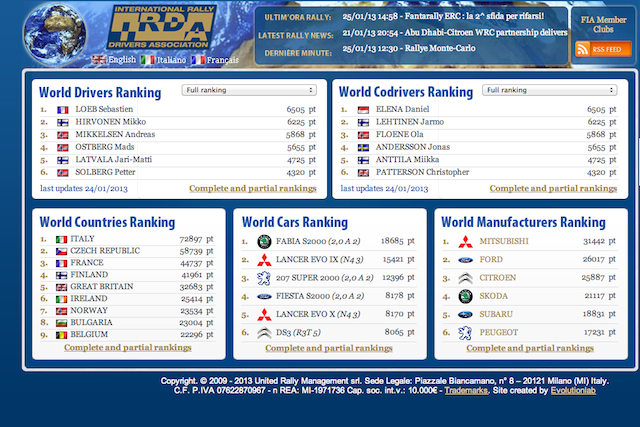
Task: Click the Mitsubishi manufacturer logo
Action: 465,242
